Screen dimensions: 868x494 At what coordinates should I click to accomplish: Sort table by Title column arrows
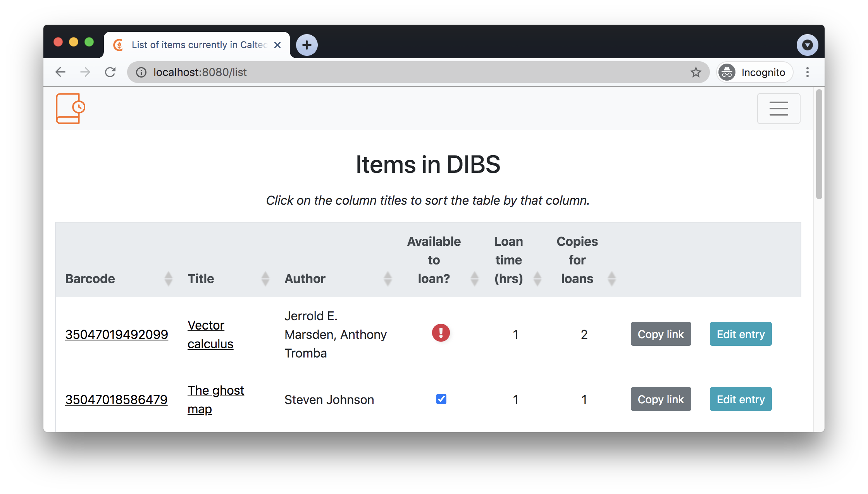pos(265,278)
